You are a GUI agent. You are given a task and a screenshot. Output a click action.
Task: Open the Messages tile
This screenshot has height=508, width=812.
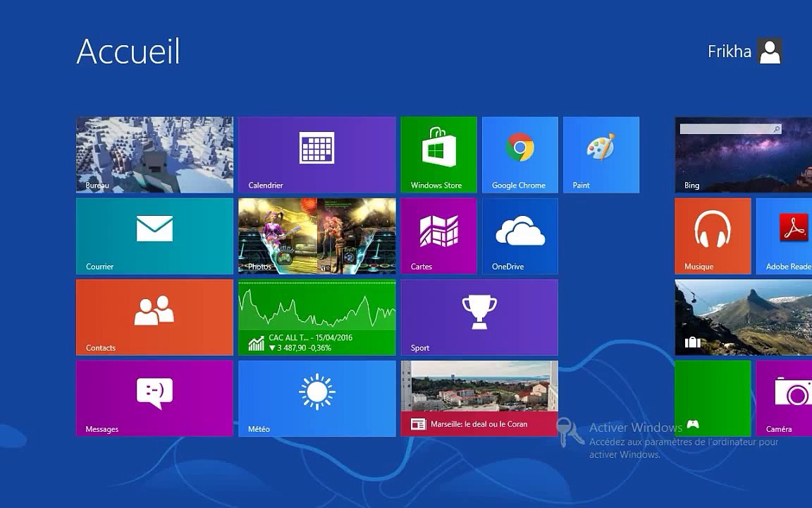tap(154, 398)
